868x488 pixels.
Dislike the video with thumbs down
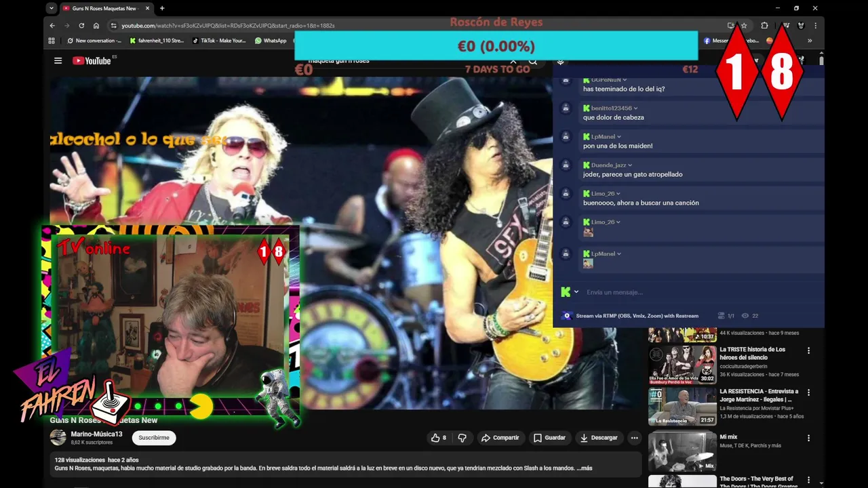click(x=462, y=438)
